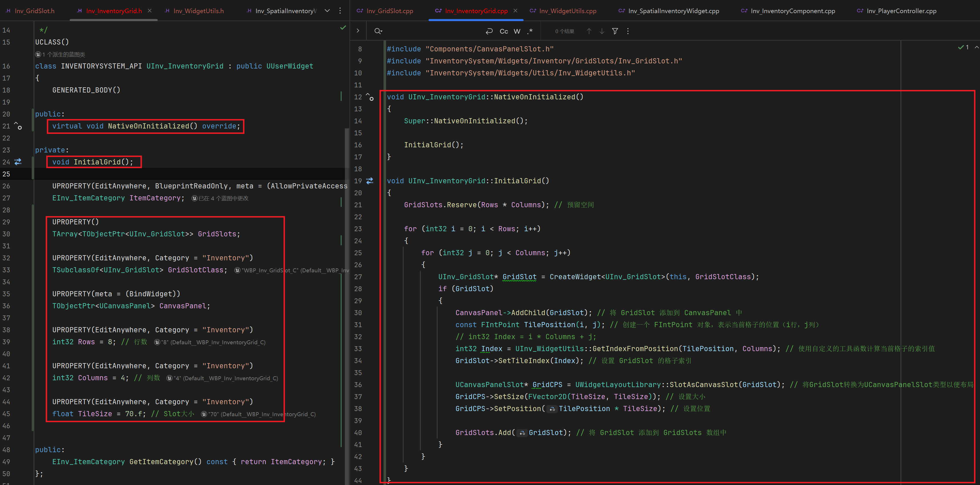The width and height of the screenshot is (980, 485).
Task: Open left editor tab options menu
Action: pos(340,11)
